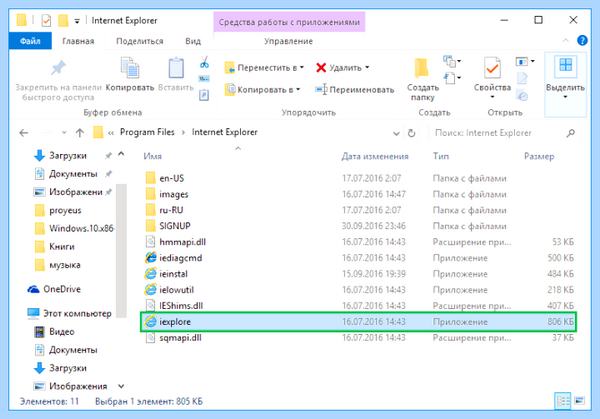
Task: Select the en-US folder
Action: tap(359, 178)
